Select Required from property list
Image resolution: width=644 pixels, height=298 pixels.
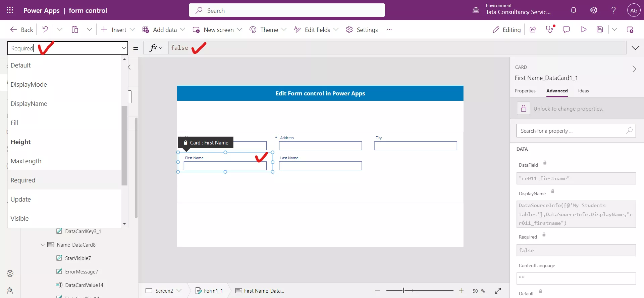[x=64, y=180]
